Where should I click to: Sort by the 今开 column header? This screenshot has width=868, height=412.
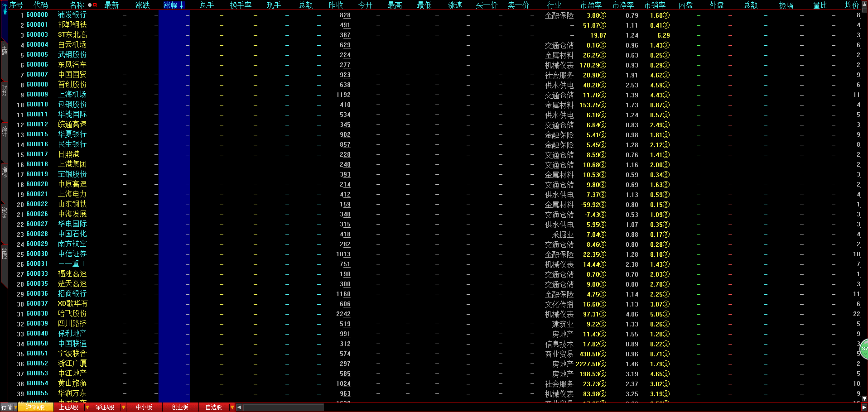(365, 5)
